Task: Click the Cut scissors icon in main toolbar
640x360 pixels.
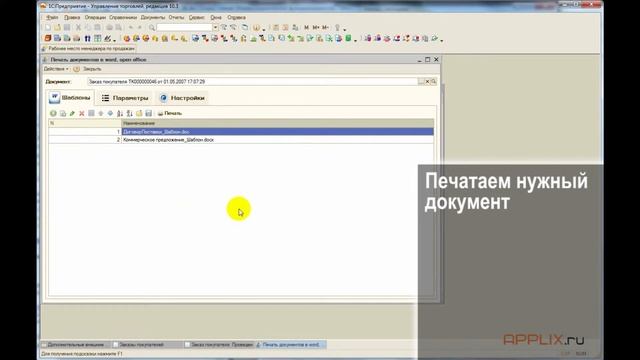Action: pos(78,27)
